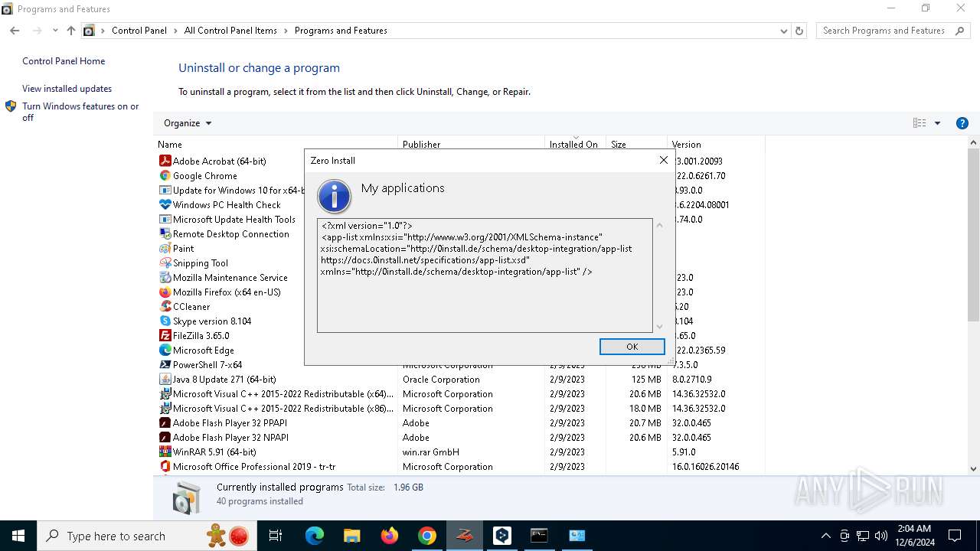Expand the recent locations dropdown arrow
This screenshot has width=980, height=551.
click(x=55, y=31)
